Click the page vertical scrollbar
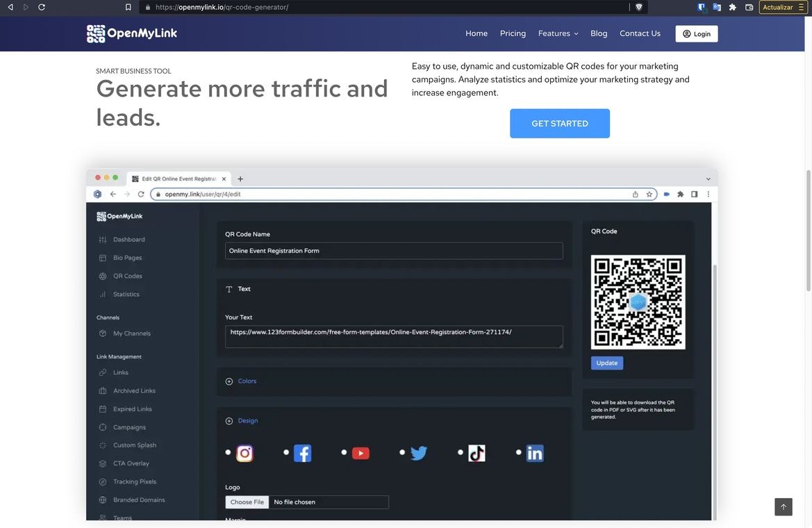Image resolution: width=812 pixels, height=528 pixels. click(x=808, y=231)
